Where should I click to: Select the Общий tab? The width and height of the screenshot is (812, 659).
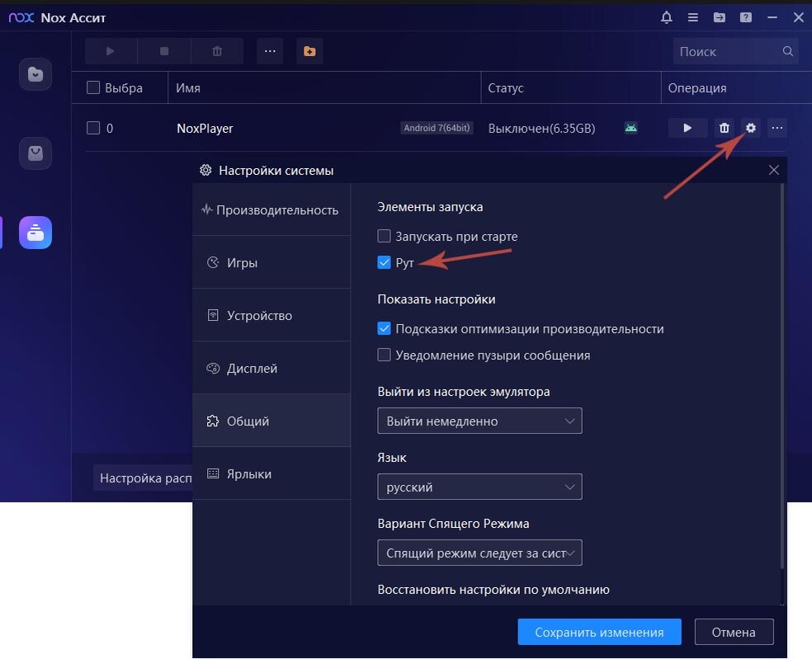point(271,421)
